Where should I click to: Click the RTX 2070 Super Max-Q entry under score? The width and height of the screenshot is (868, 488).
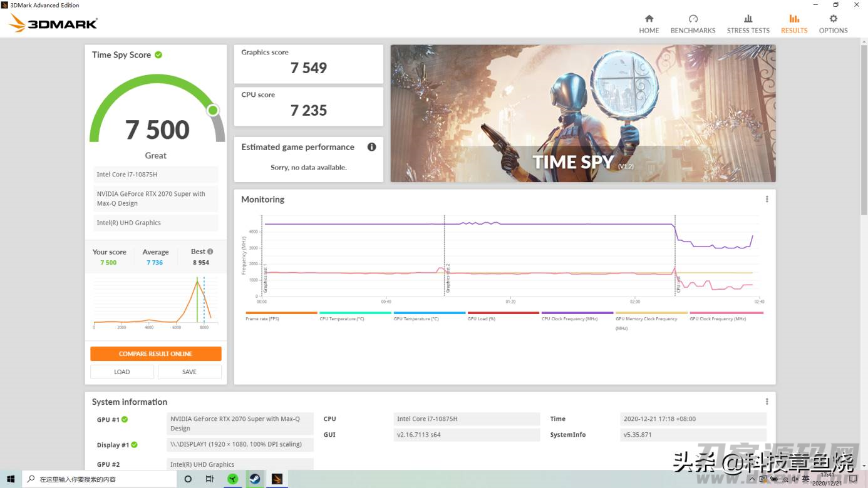(156, 198)
